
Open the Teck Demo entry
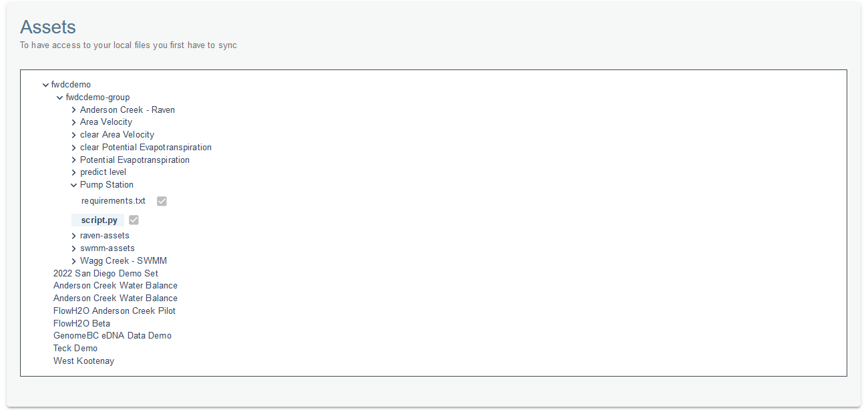[x=75, y=348]
